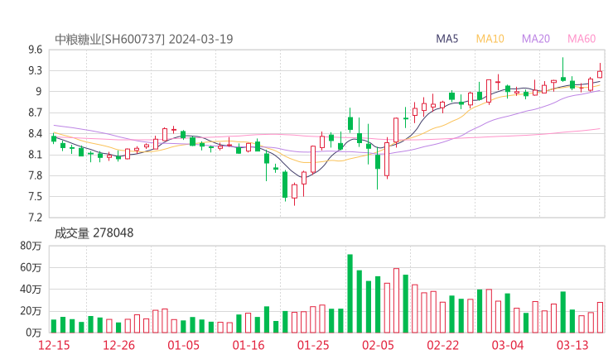
Task: Click the 03-04 date label
Action: click(508, 345)
